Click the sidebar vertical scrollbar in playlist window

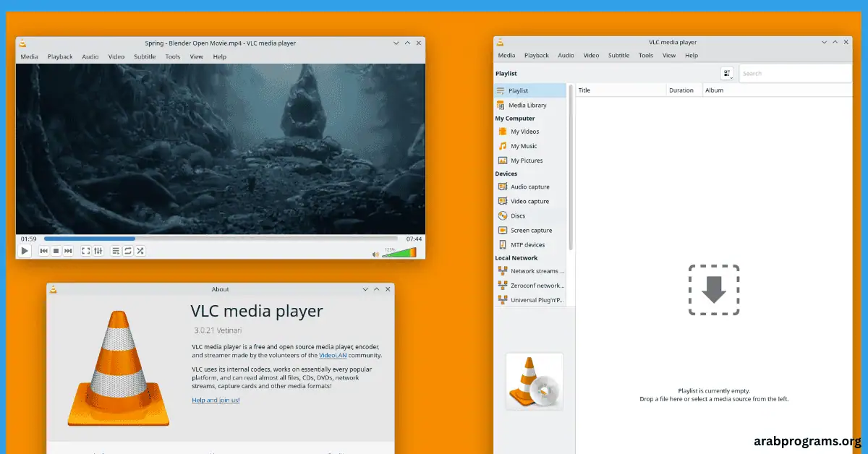click(x=571, y=166)
